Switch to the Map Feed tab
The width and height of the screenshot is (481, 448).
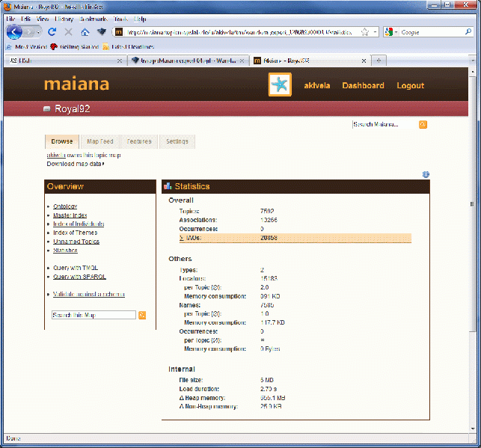pyautogui.click(x=99, y=141)
